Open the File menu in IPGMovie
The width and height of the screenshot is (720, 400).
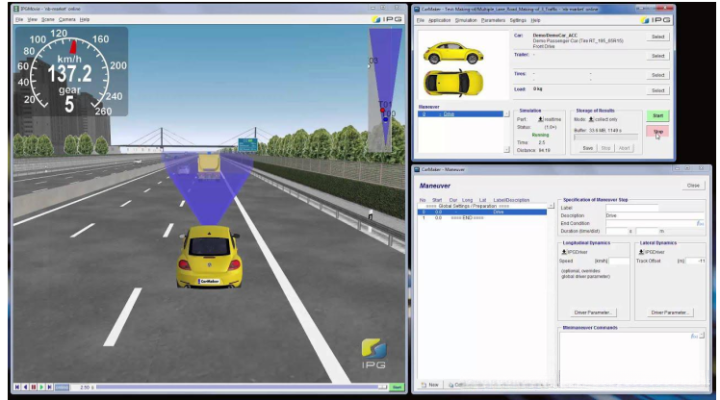(19, 20)
